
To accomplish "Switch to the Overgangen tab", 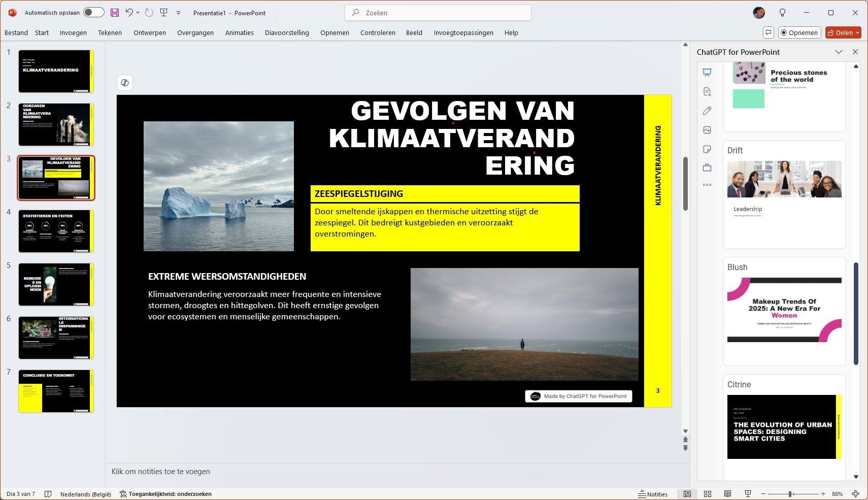I will pos(195,32).
